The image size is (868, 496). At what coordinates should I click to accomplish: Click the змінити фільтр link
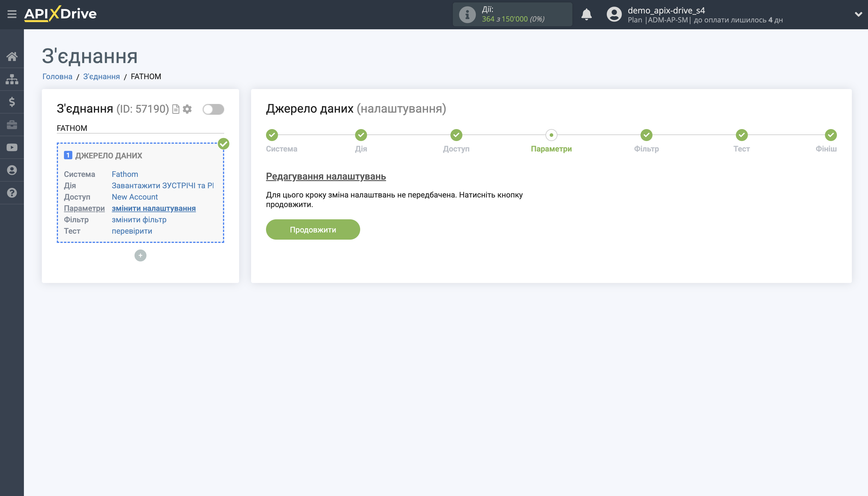click(138, 220)
